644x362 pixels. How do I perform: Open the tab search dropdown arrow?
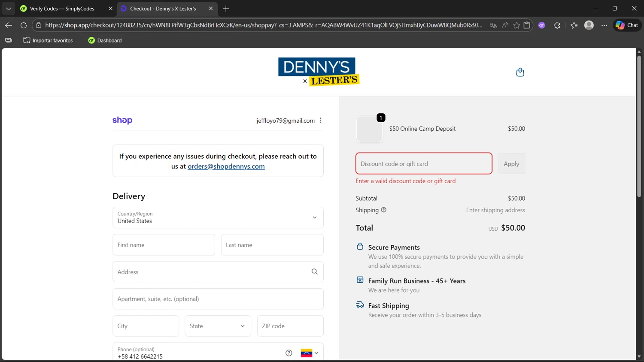tap(8, 9)
